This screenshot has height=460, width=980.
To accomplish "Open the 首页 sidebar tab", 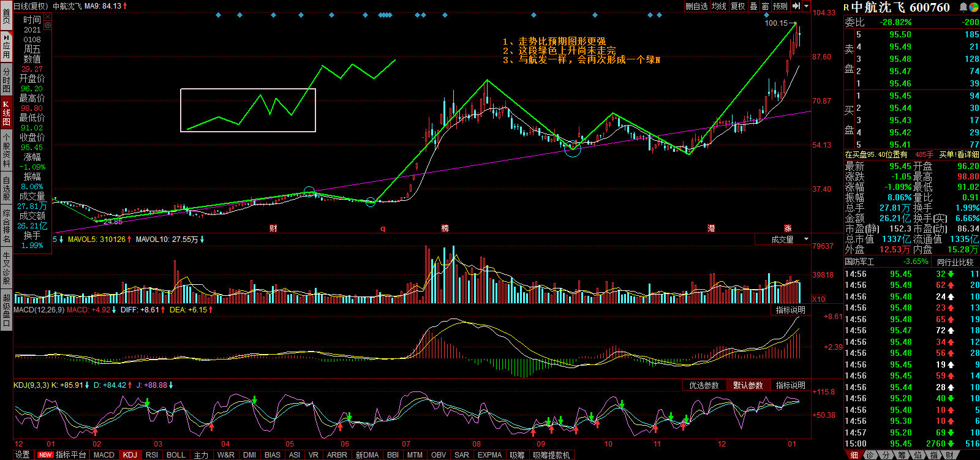I will click(x=6, y=16).
